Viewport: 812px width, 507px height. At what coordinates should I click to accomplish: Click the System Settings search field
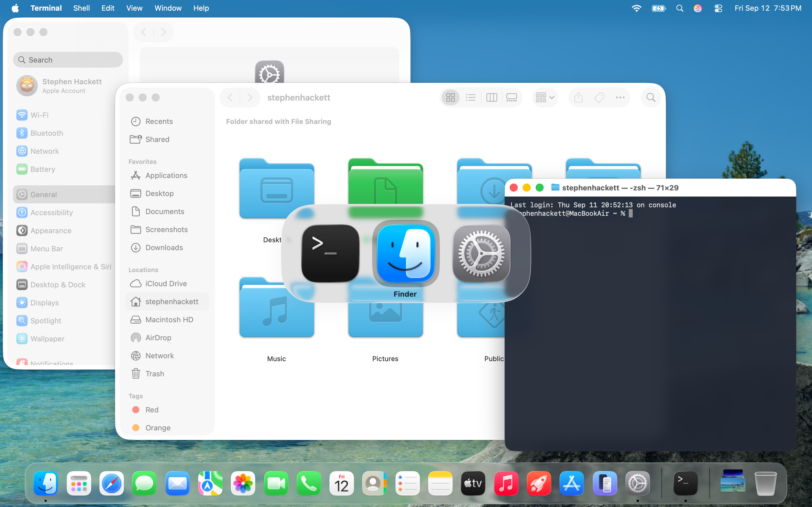[68, 59]
